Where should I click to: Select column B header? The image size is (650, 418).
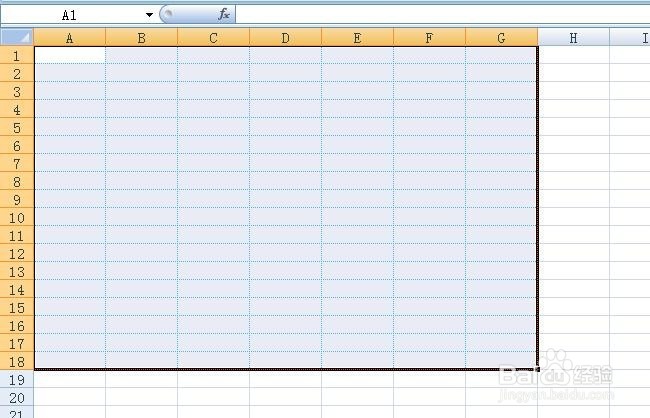pyautogui.click(x=142, y=38)
